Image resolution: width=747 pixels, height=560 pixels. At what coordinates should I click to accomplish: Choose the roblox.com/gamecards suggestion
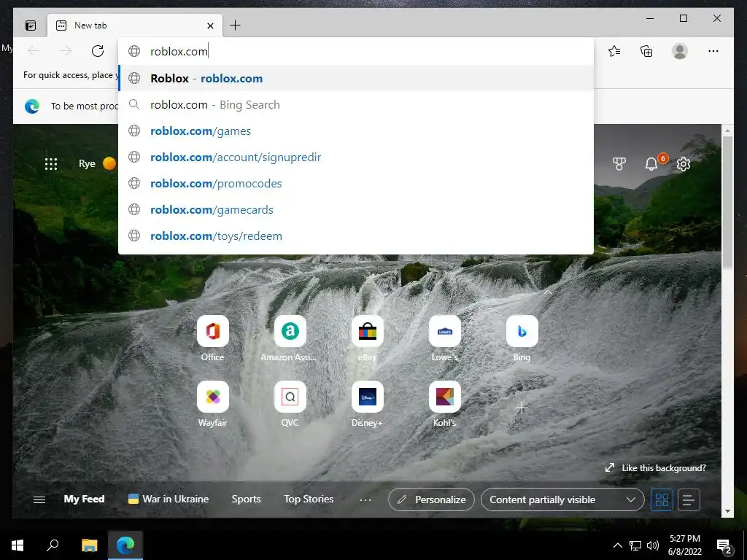pyautogui.click(x=356, y=209)
